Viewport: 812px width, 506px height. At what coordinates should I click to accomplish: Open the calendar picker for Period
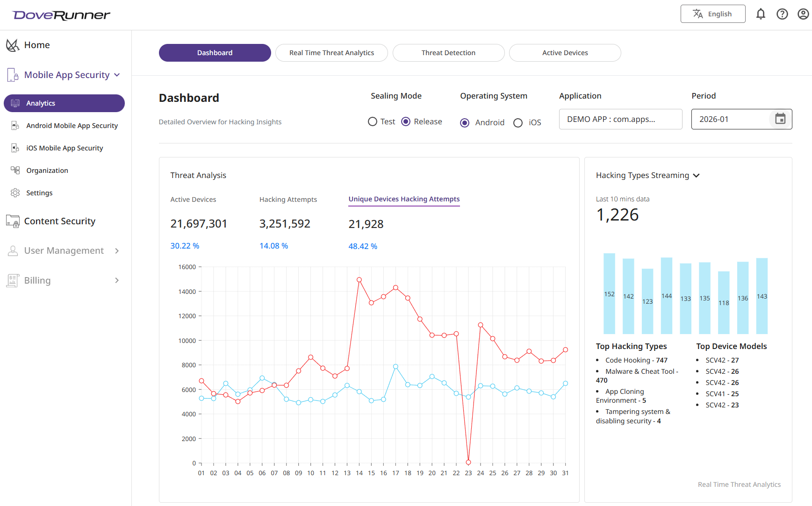point(780,119)
